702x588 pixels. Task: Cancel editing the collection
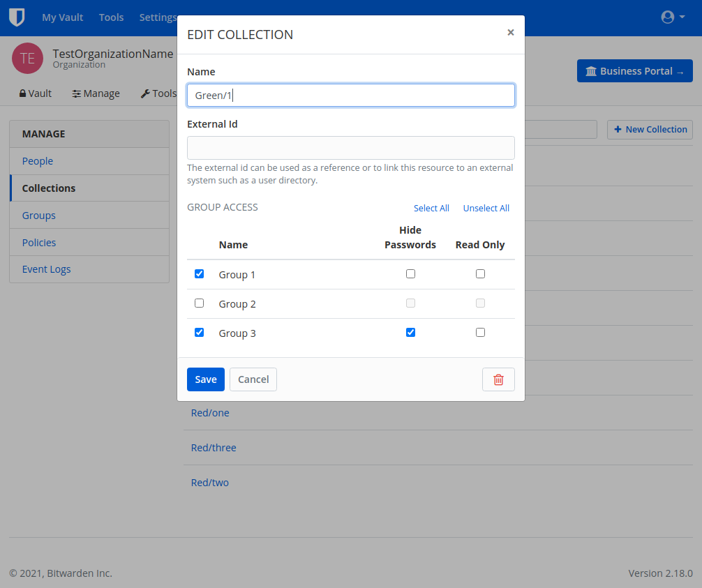[253, 379]
